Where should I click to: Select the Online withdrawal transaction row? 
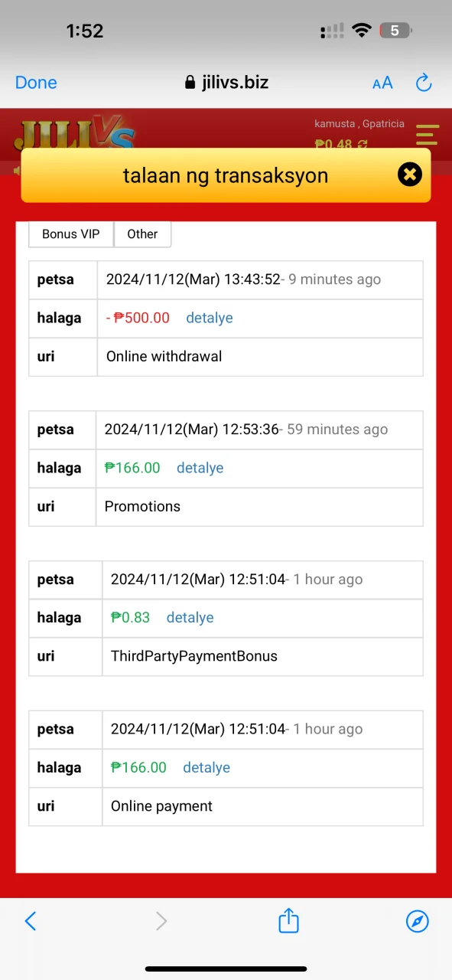226,357
